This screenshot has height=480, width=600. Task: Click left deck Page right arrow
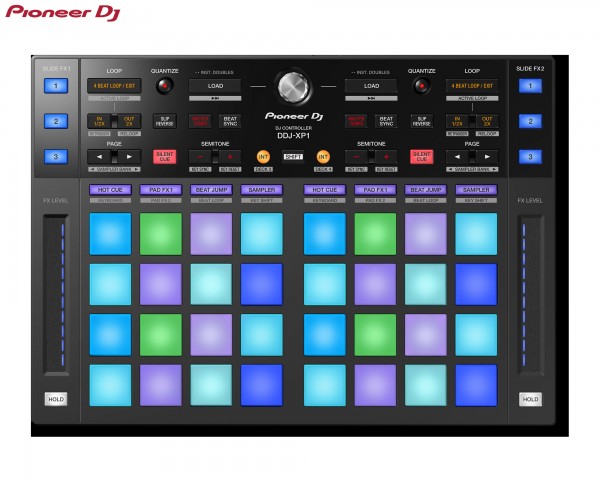click(129, 157)
